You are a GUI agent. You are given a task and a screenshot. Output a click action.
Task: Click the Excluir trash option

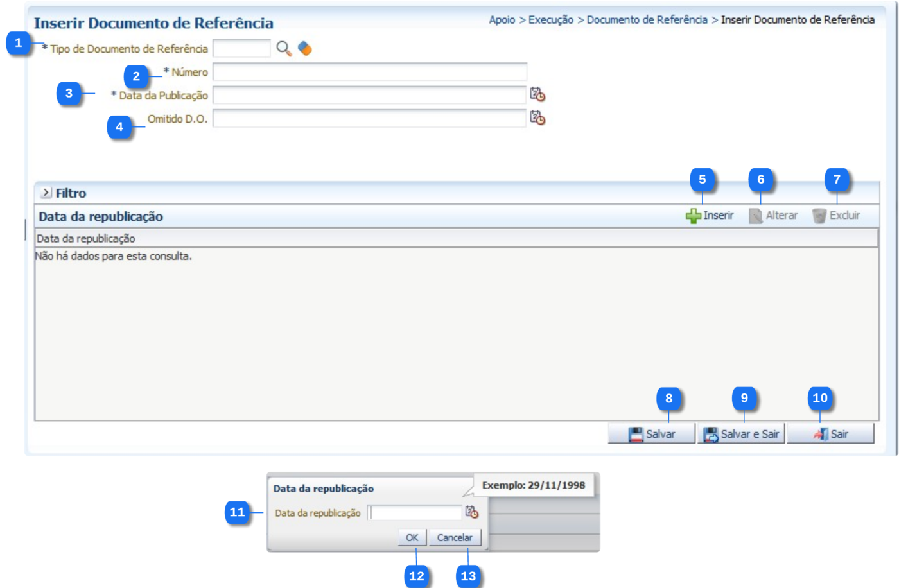(x=836, y=216)
